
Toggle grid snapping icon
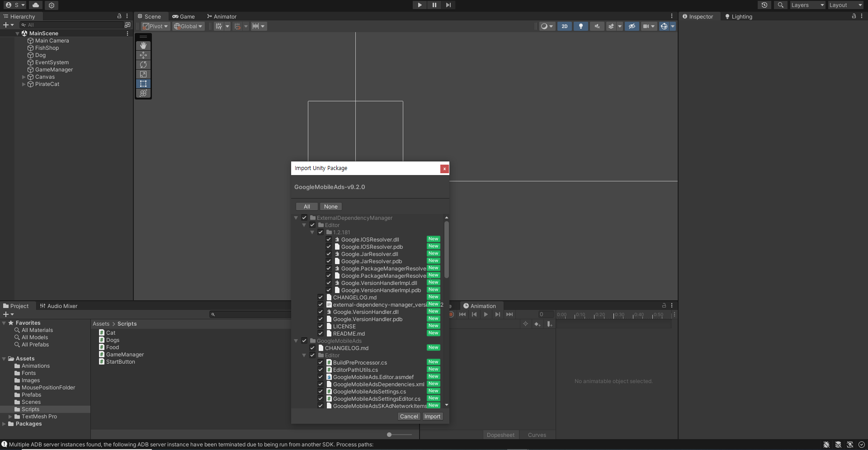click(237, 26)
